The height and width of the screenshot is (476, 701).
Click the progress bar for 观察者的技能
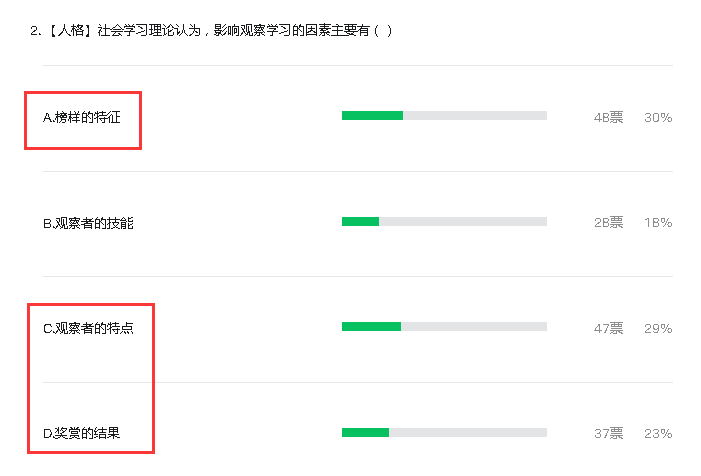(444, 221)
